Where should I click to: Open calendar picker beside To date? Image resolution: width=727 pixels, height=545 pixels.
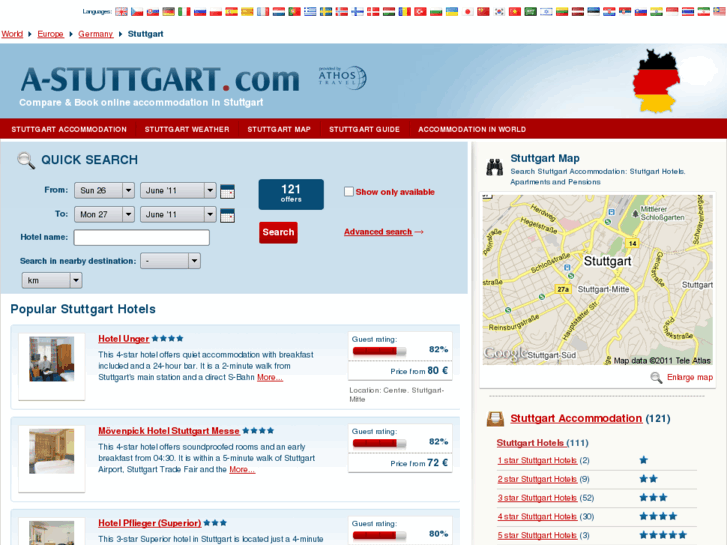point(227,215)
